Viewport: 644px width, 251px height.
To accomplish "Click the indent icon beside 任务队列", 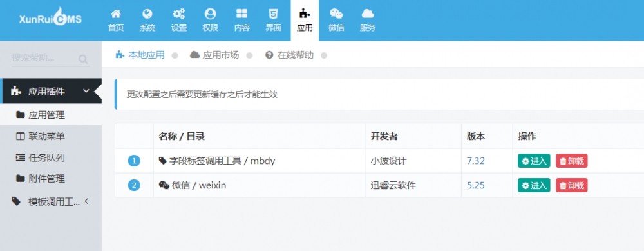I will [x=20, y=157].
